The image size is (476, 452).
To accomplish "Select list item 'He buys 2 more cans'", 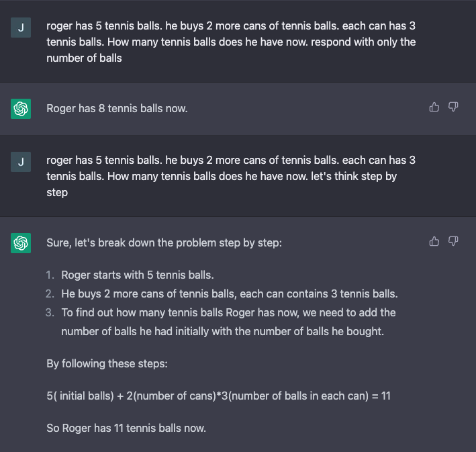I will pyautogui.click(x=230, y=294).
